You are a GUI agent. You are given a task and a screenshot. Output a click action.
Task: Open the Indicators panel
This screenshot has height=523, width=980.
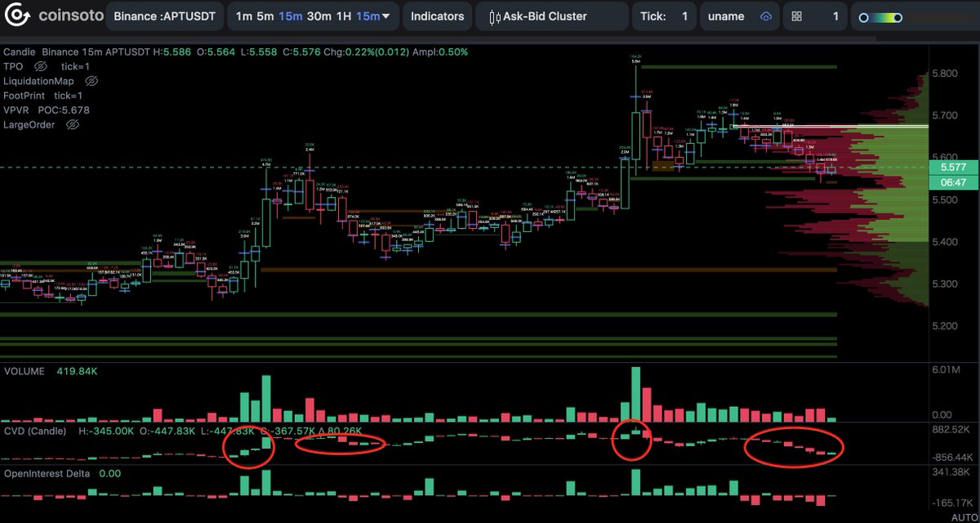pyautogui.click(x=437, y=16)
